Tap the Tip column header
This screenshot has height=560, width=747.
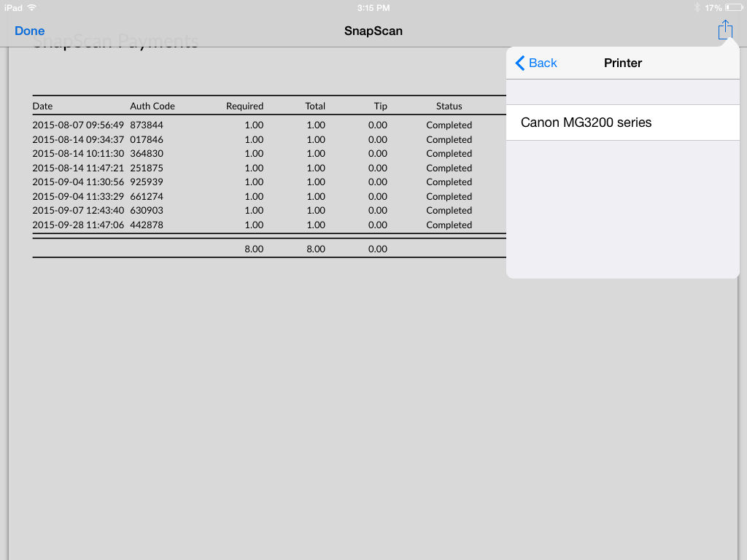pyautogui.click(x=380, y=106)
